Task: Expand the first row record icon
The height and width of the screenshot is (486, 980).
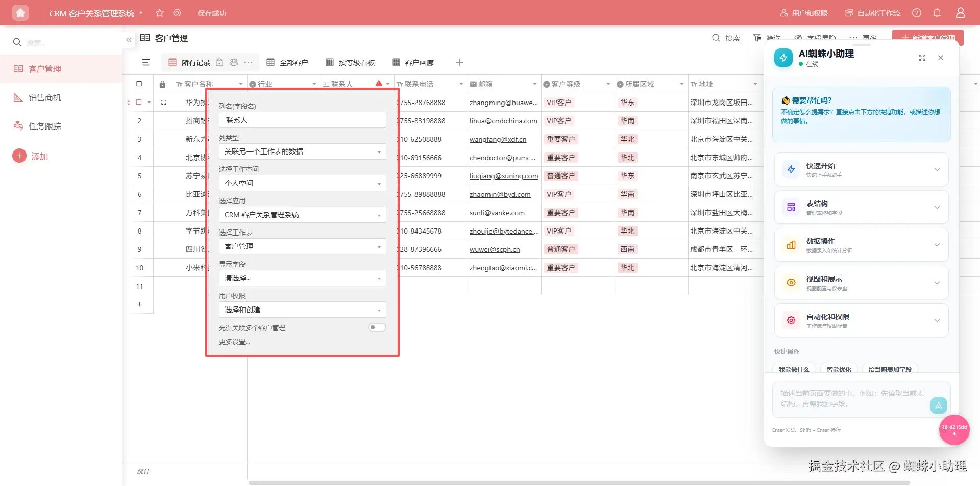Action: (x=164, y=103)
